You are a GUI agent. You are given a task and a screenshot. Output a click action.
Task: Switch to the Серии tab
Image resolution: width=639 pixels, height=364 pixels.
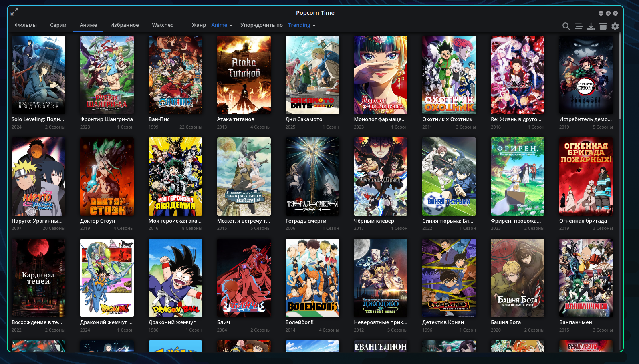[x=58, y=25]
